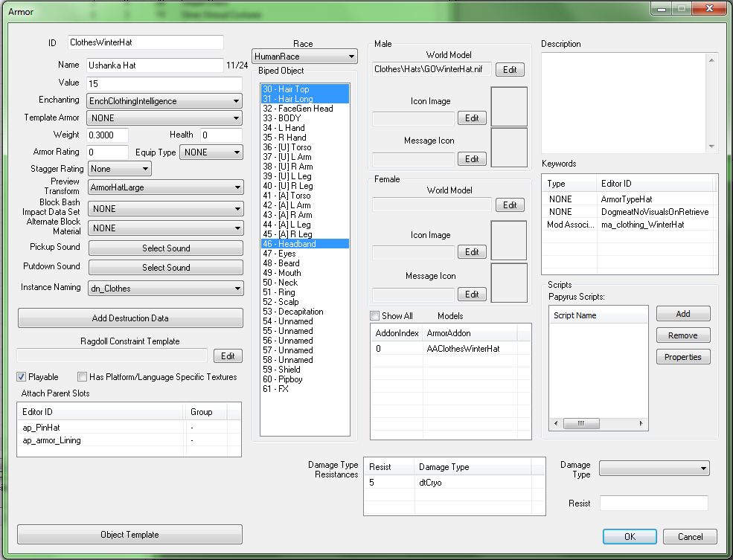This screenshot has height=560, width=733.
Task: Expand the Race combo box
Action: [x=304, y=57]
